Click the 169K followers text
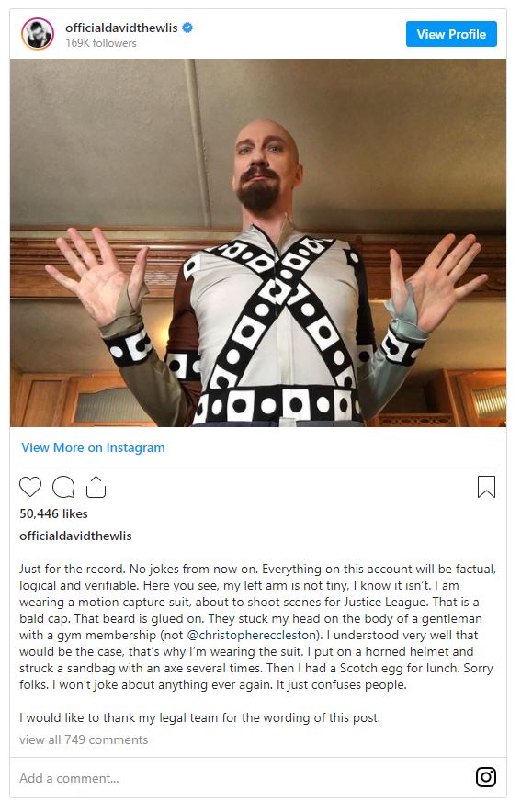Viewport: 521px width, 812px height. (x=101, y=43)
